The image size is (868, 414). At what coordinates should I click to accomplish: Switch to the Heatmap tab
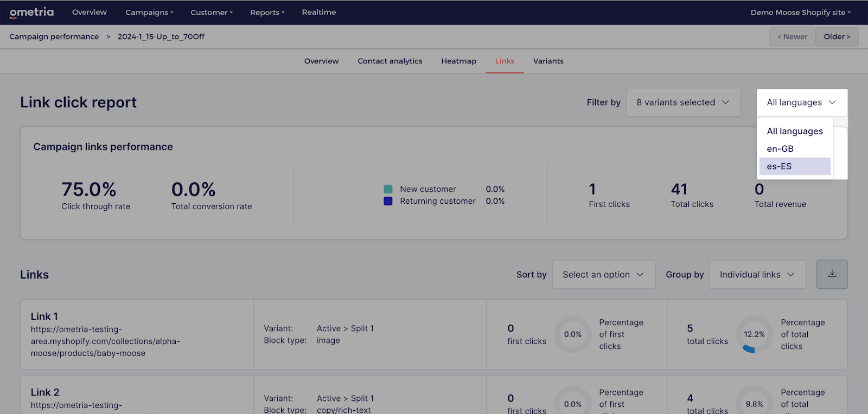[458, 61]
